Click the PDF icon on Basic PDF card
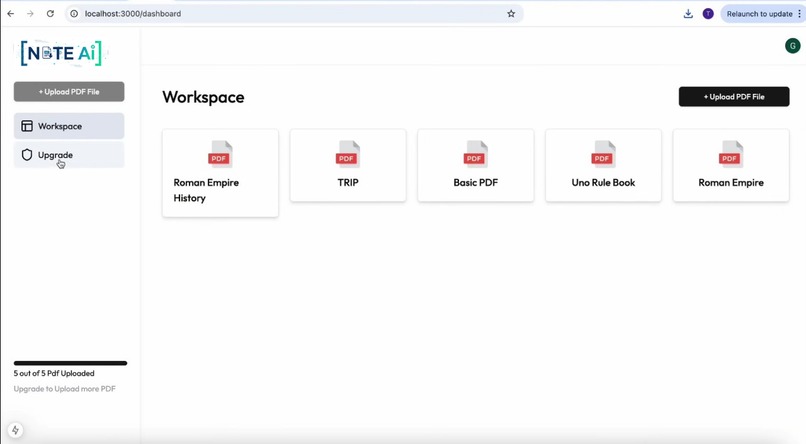The image size is (806, 444). click(x=475, y=154)
